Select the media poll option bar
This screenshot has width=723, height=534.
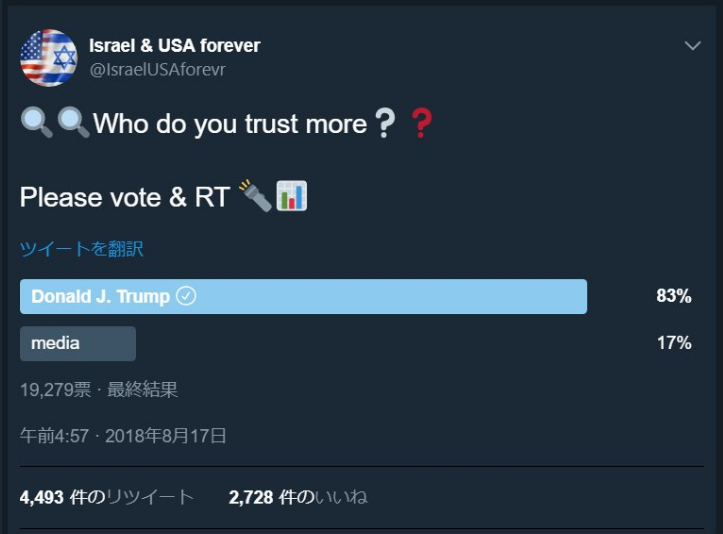(78, 343)
